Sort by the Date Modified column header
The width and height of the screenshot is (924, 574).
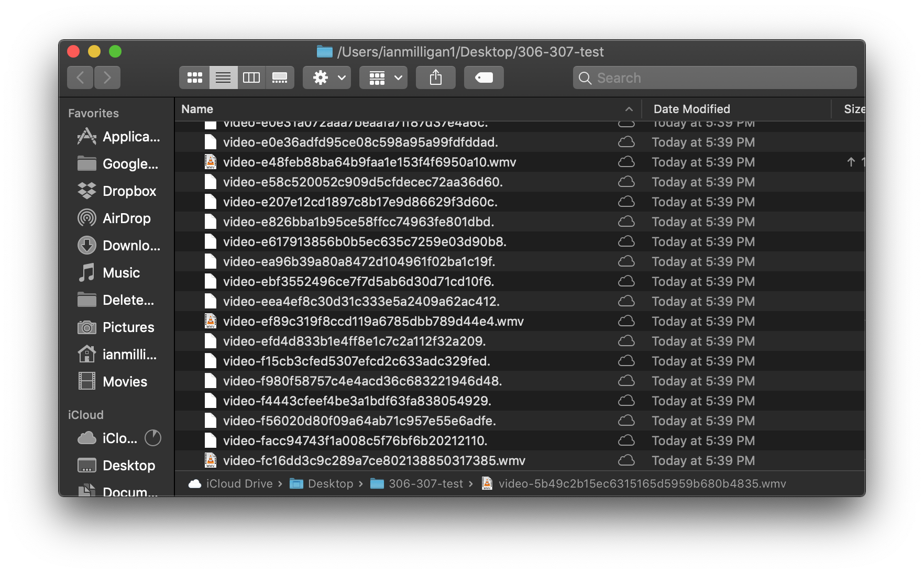pos(736,109)
